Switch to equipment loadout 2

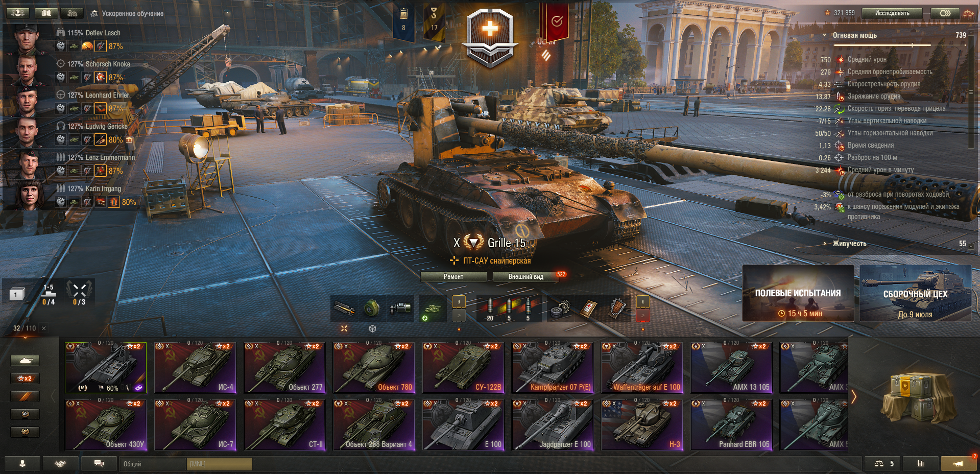459,315
